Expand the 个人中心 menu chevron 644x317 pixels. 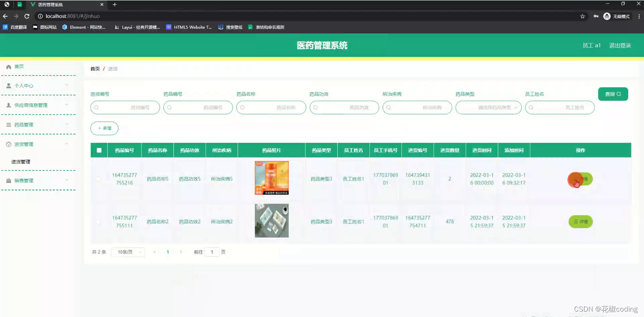point(67,85)
